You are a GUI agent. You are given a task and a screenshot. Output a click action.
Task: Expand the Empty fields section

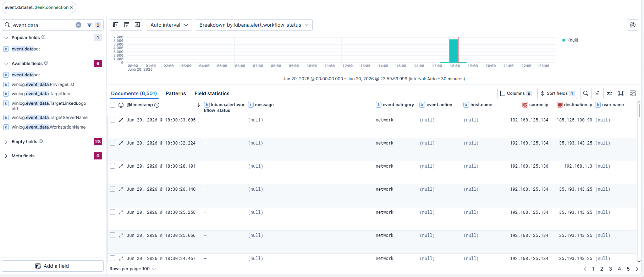click(x=6, y=141)
